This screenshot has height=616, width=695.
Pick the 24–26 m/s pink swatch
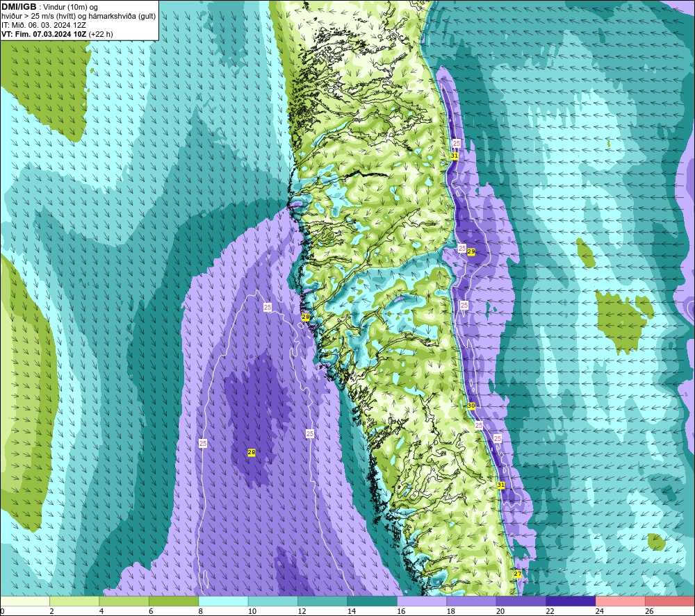(x=621, y=601)
